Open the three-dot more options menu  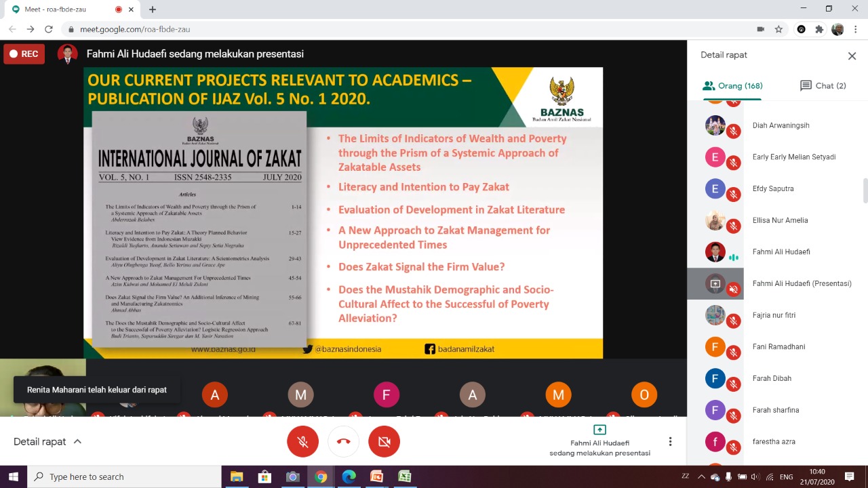670,441
